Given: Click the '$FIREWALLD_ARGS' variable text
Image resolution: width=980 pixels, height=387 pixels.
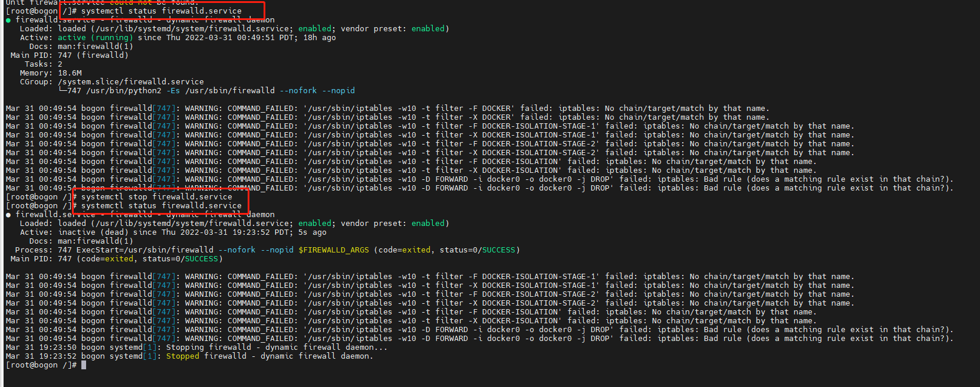Looking at the screenshot, I should point(334,250).
